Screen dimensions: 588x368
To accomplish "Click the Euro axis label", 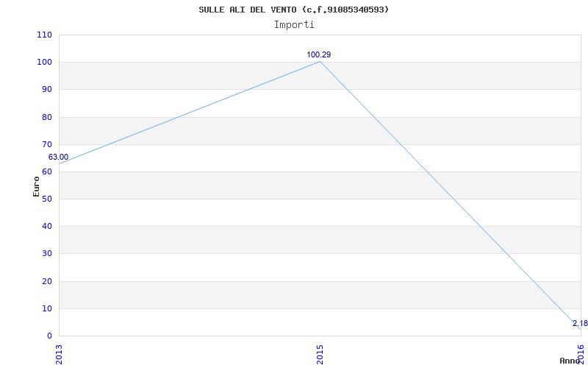I will (x=36, y=187).
